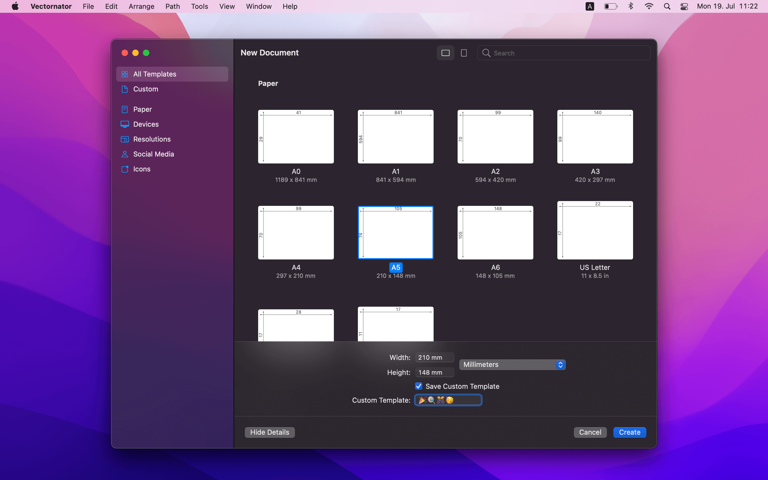Choose the A4 paper template
Screen dimensions: 768x480
[296, 233]
